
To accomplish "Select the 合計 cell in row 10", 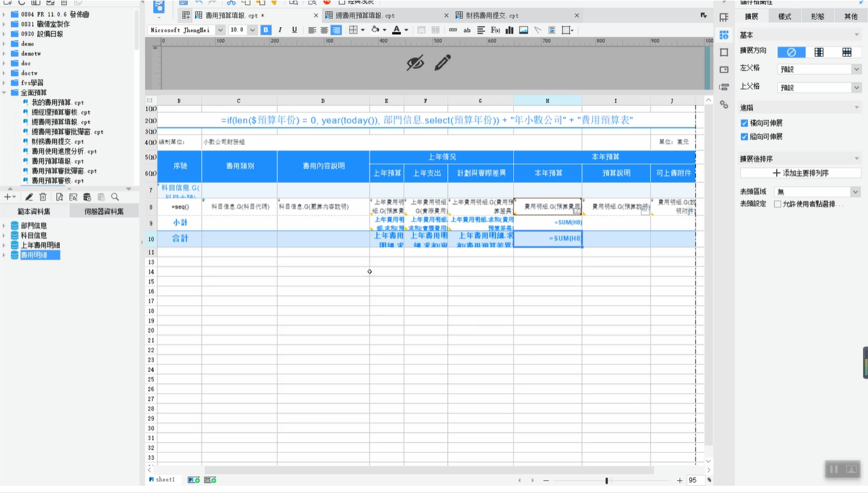I will (180, 239).
